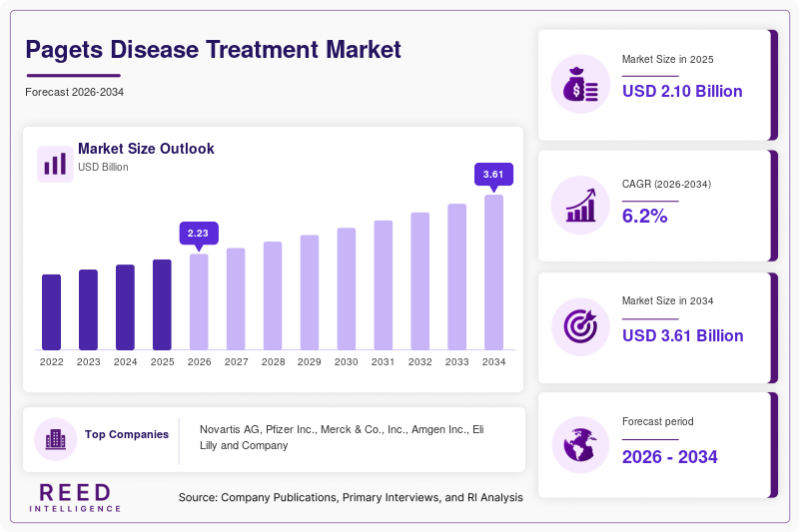Click the 'USD 3.61 Billion' value
Image resolution: width=799 pixels, height=532 pixels.
(x=683, y=336)
